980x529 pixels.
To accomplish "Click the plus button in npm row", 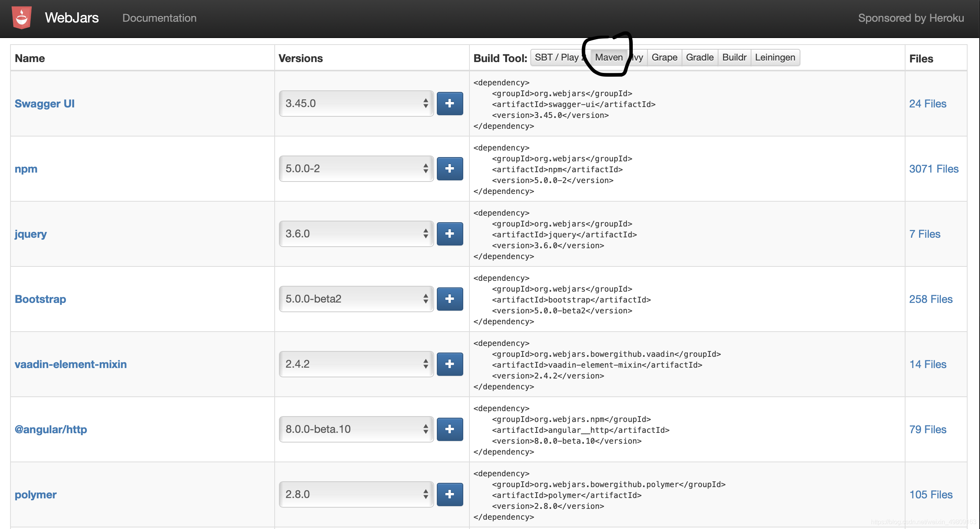I will [x=450, y=169].
